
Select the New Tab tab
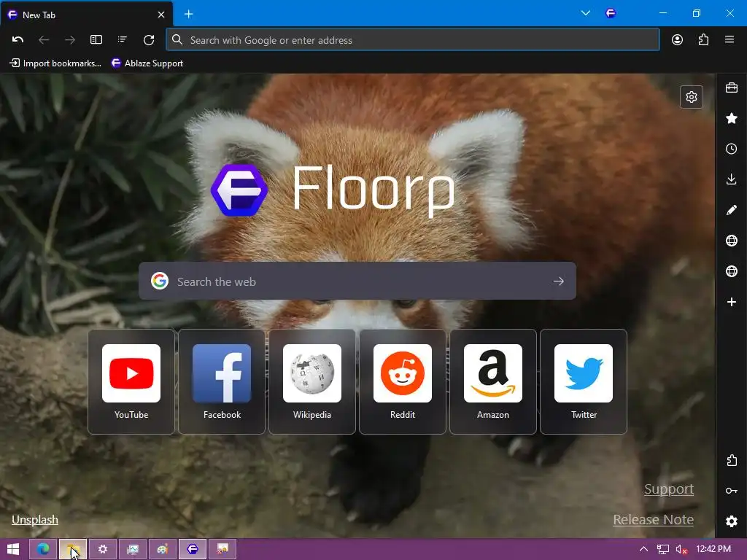coord(86,15)
